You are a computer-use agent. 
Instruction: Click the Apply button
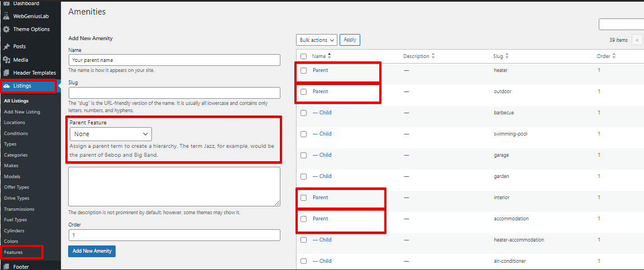point(350,40)
